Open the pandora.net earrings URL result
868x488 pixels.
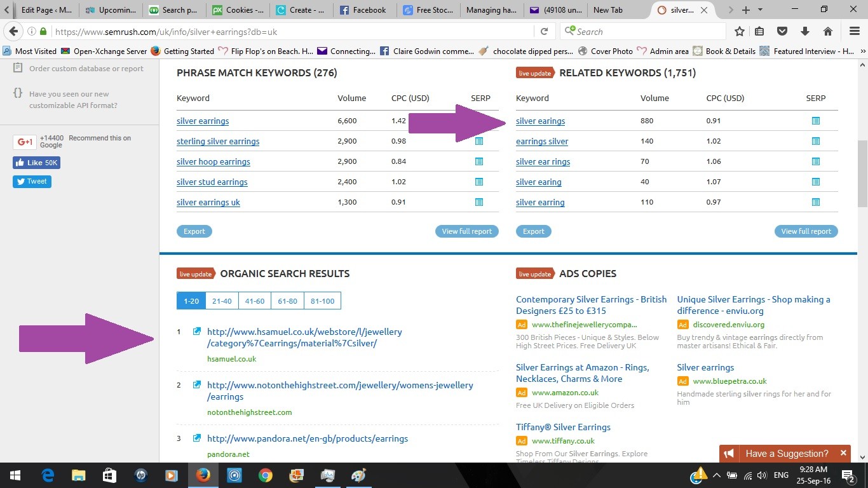[x=308, y=438]
